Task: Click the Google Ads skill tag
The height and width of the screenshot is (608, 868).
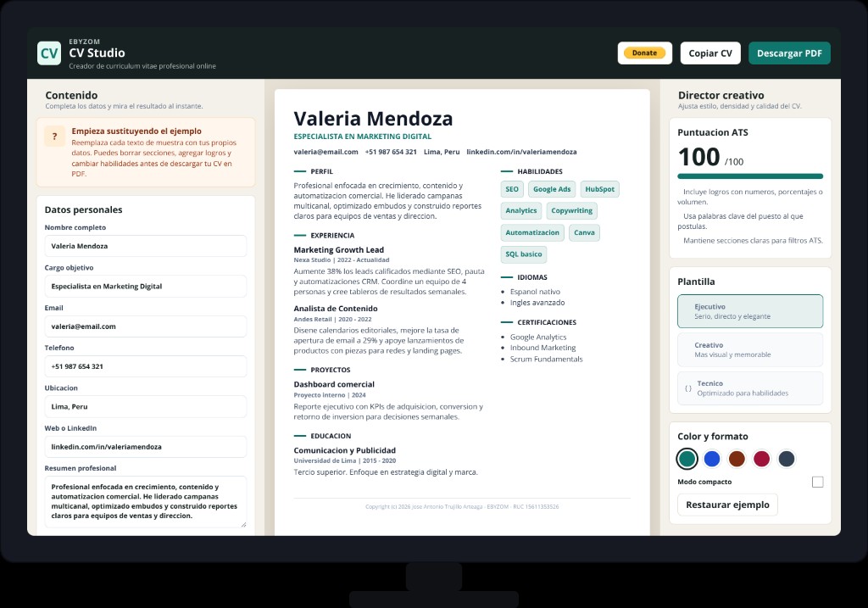Action: click(x=552, y=189)
